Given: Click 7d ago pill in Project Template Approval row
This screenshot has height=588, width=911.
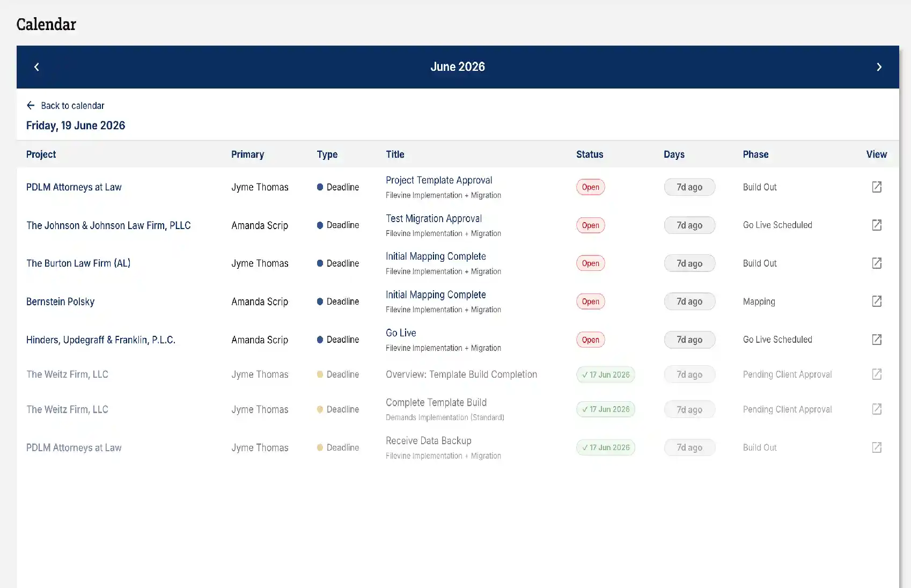Looking at the screenshot, I should [689, 187].
